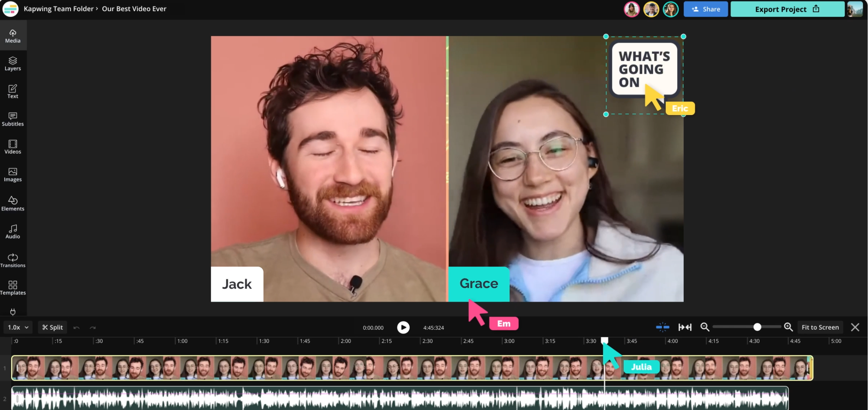Open the Transitions panel

[13, 260]
